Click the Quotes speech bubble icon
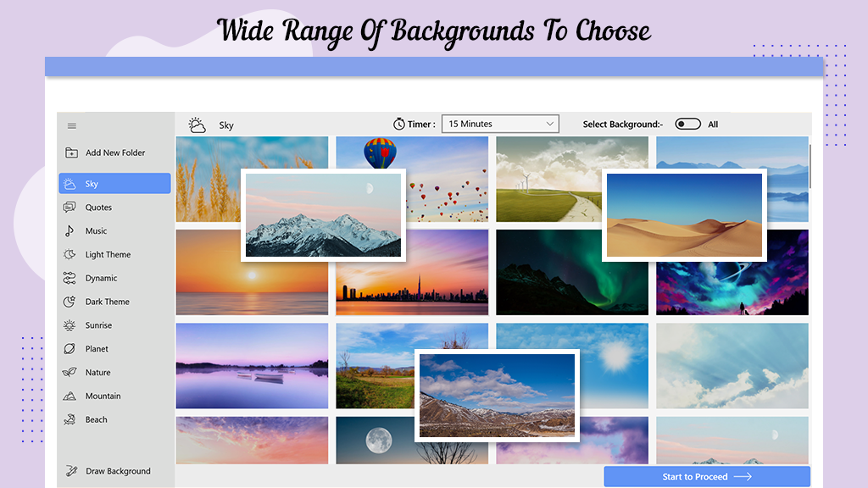This screenshot has width=868, height=488. click(x=70, y=208)
